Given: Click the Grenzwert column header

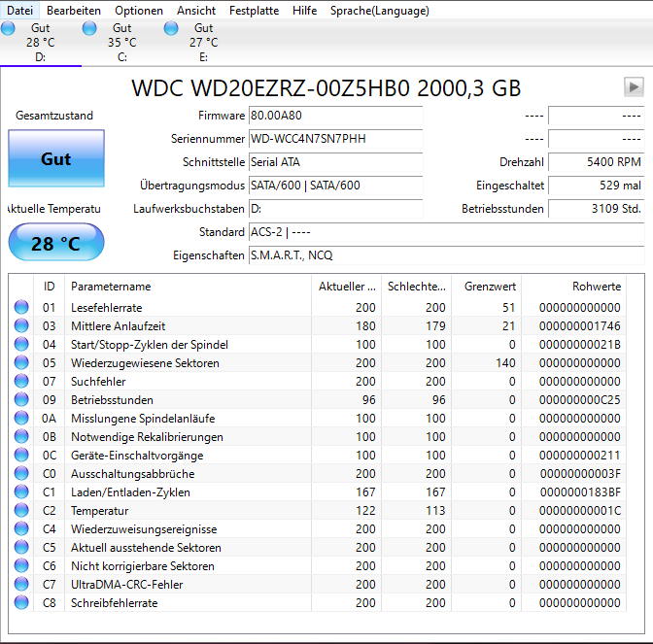Looking at the screenshot, I should pyautogui.click(x=487, y=287).
